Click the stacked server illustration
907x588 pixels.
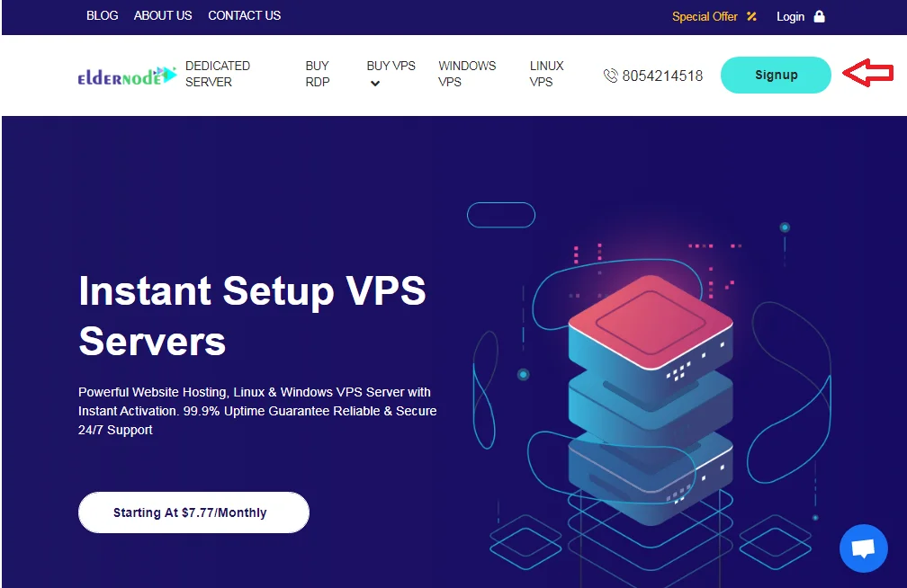(651, 399)
